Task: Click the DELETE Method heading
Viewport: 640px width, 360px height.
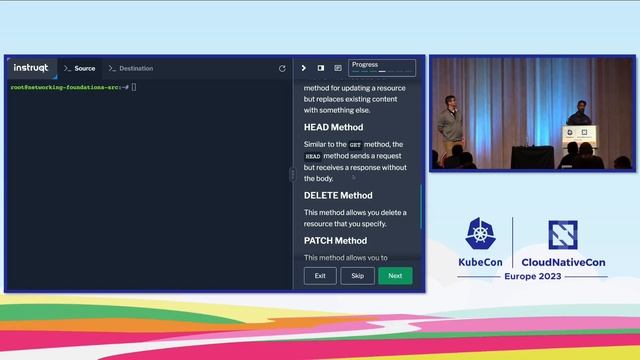Action: click(338, 196)
